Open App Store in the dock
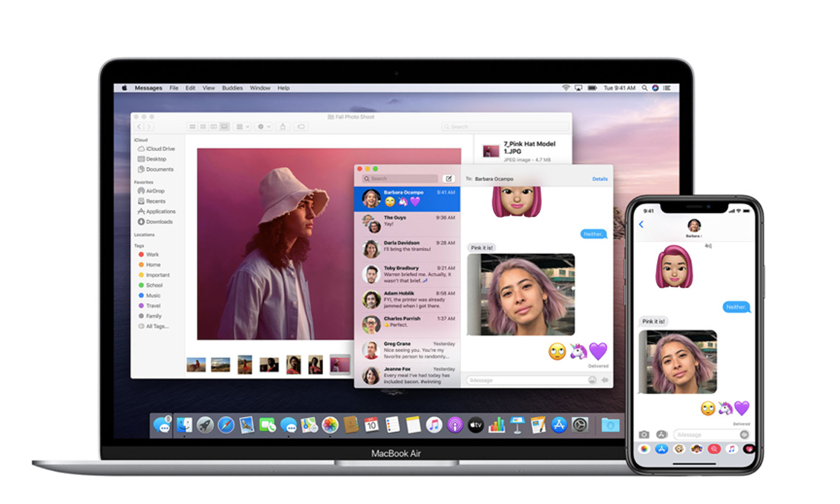 559,424
